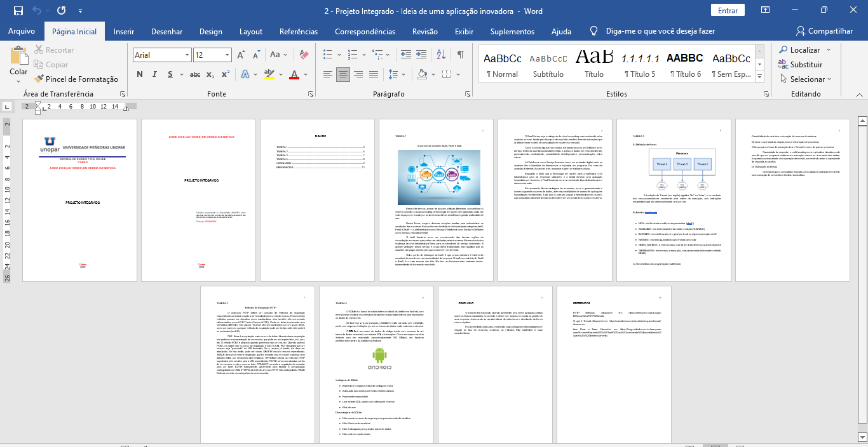This screenshot has width=868, height=447.
Task: Open highlight color dropdown arrow
Action: coord(280,74)
